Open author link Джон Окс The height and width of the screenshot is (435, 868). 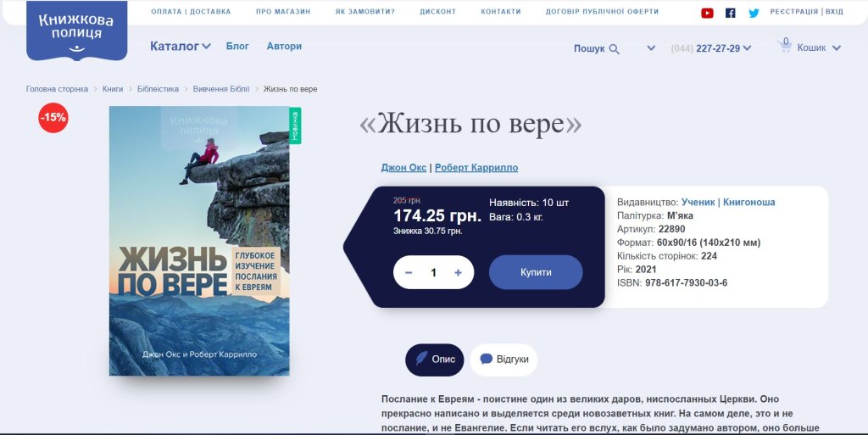click(x=403, y=168)
